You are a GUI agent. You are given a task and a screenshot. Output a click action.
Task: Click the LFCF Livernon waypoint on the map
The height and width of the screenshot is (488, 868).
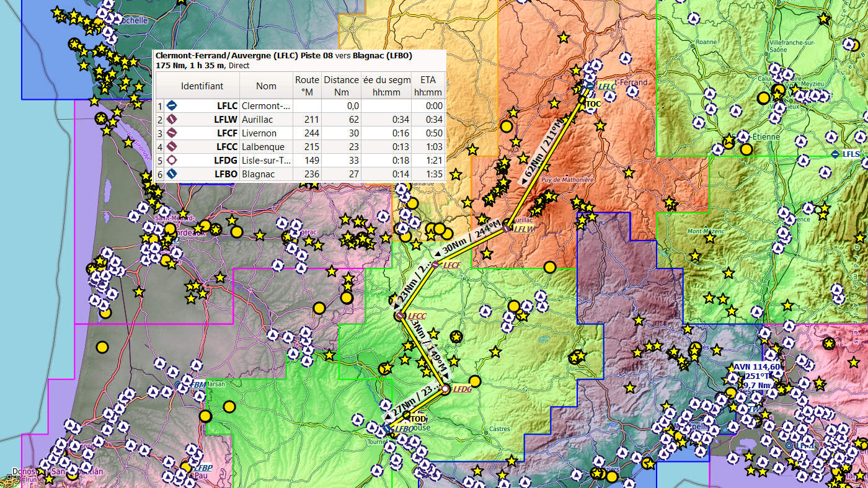click(x=435, y=265)
